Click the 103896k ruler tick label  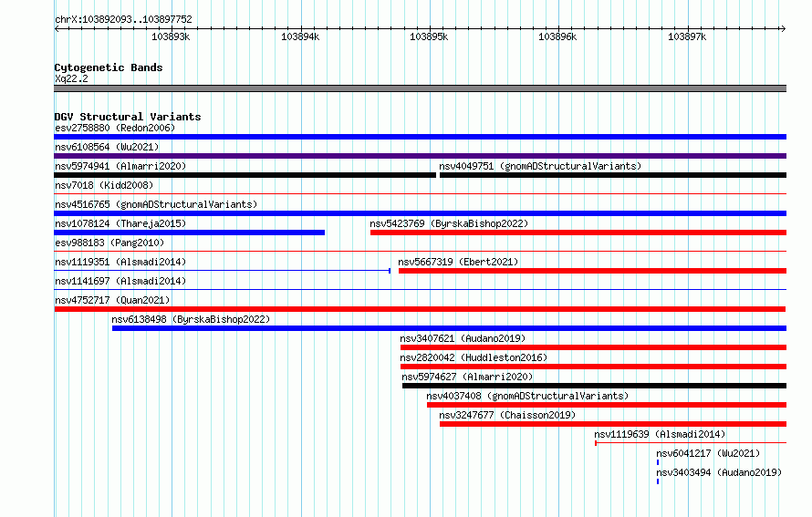(557, 36)
